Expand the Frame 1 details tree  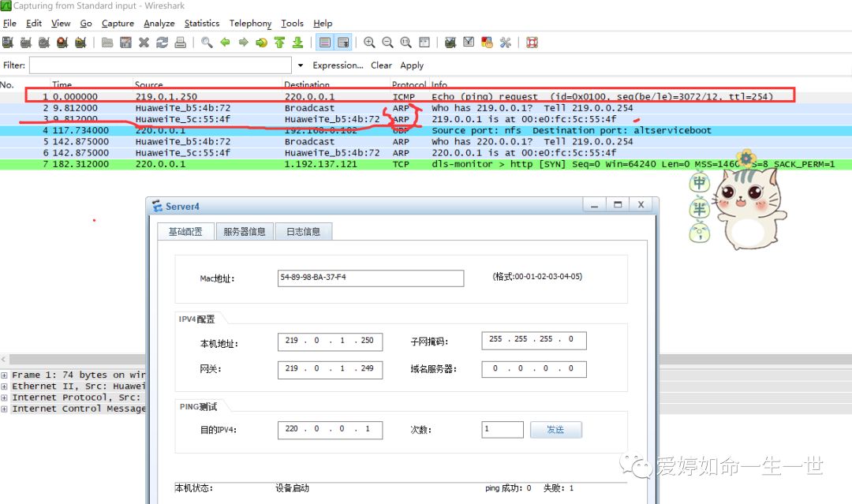[5, 375]
